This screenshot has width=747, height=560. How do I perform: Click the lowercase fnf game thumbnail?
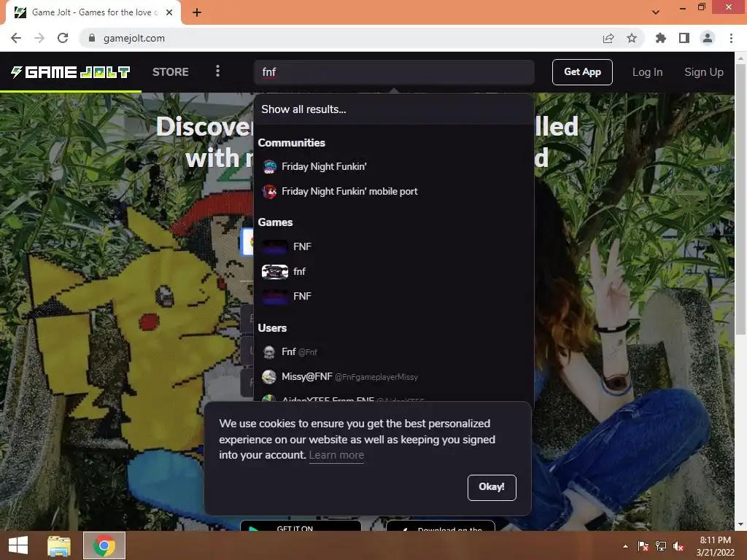(275, 271)
